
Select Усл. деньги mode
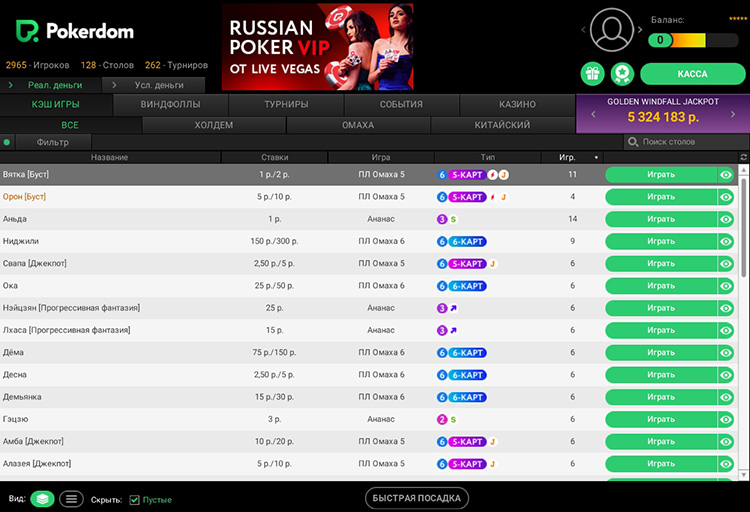click(154, 85)
